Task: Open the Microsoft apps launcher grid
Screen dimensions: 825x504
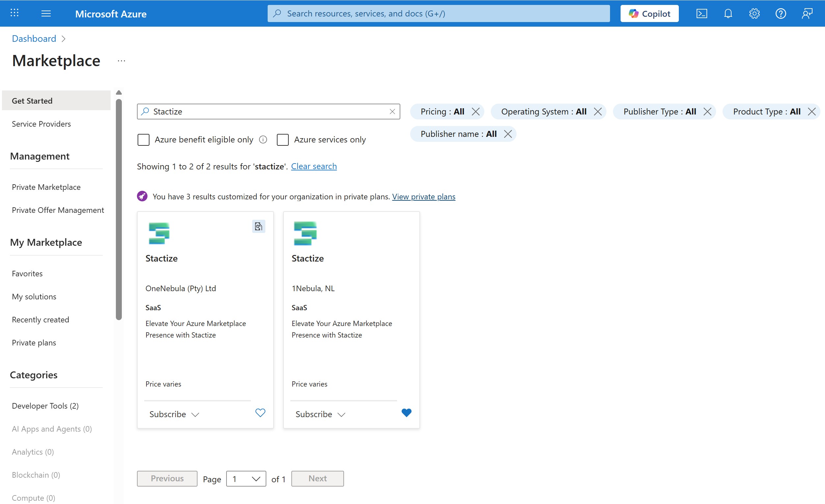Action: point(14,13)
